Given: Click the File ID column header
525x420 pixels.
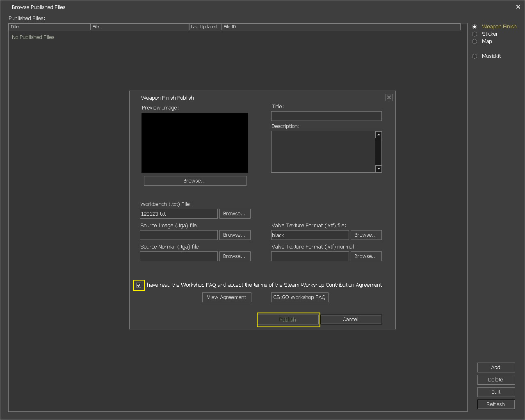Looking at the screenshot, I should (x=340, y=27).
